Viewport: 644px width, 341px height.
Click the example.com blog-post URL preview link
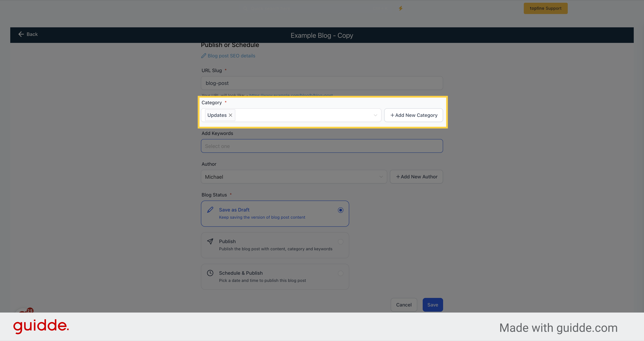point(291,95)
